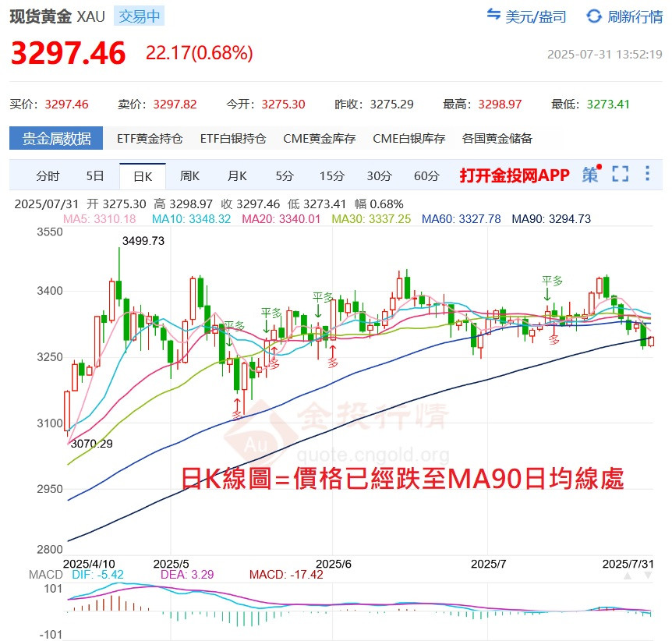Click the MA10: 3348.32 legend
The width and height of the screenshot is (672, 641).
191,219
